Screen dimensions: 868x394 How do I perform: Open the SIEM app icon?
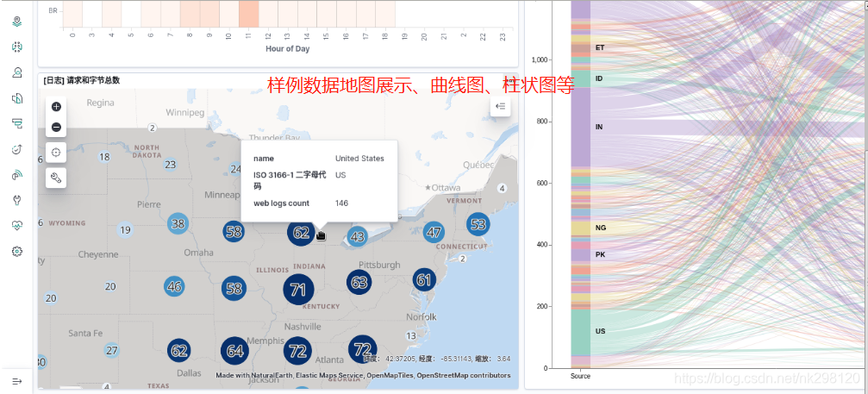click(17, 175)
